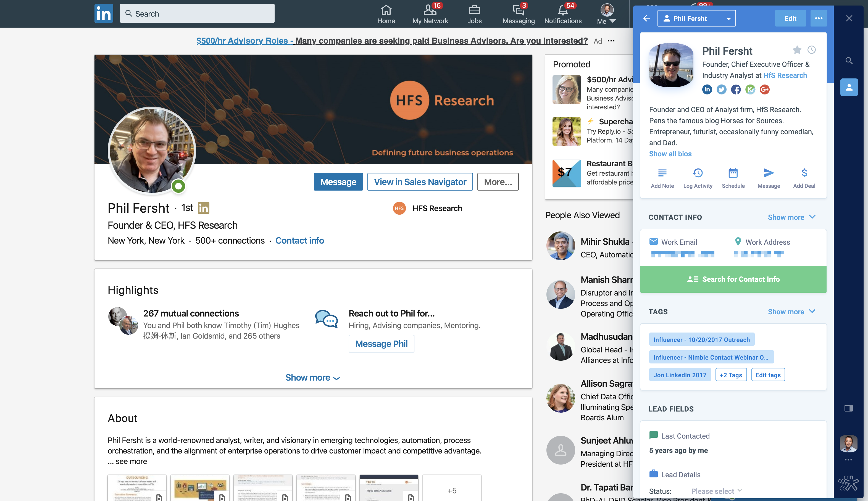Open the Status Please select dropdown
This screenshot has height=501, width=868.
pyautogui.click(x=717, y=491)
